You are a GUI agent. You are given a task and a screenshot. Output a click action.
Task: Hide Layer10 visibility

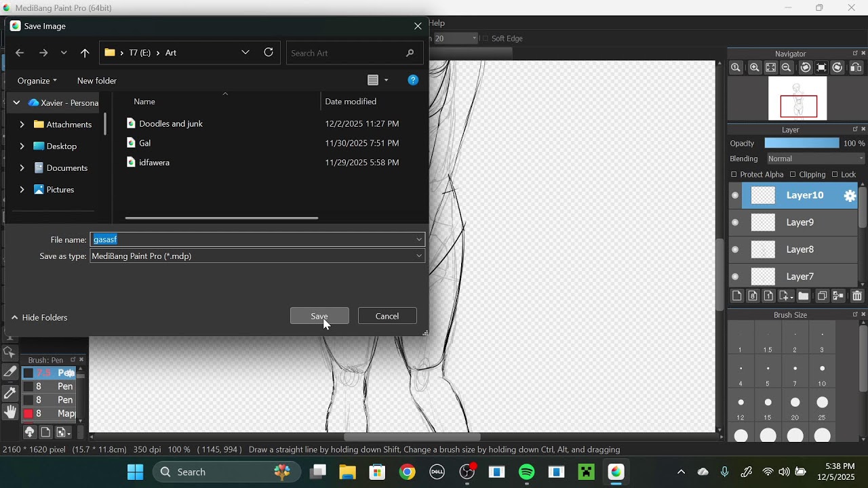tap(735, 196)
